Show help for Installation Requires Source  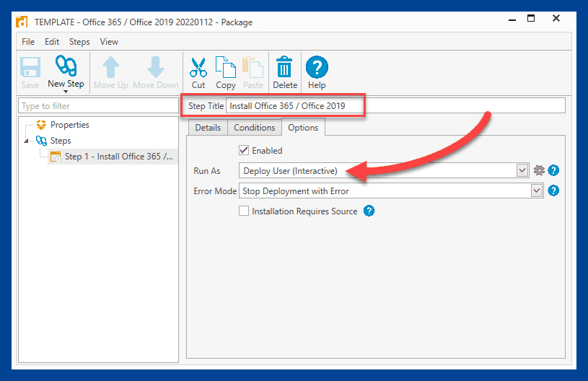pyautogui.click(x=369, y=211)
